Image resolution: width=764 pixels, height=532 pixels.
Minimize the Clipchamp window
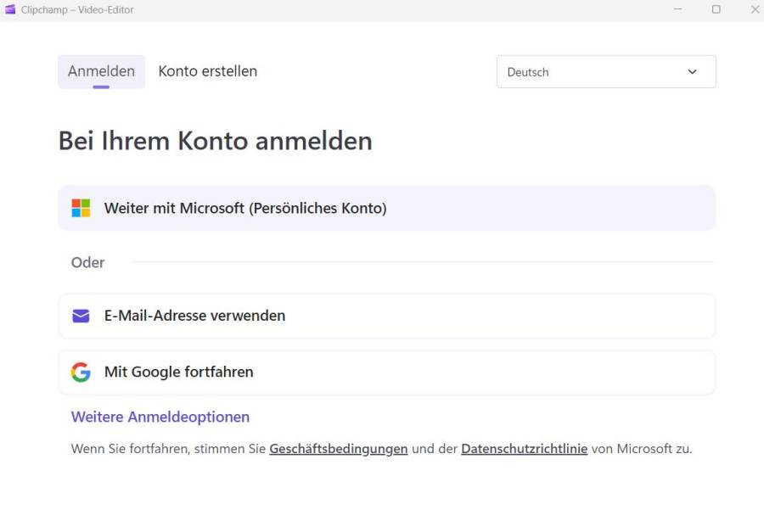click(x=678, y=9)
